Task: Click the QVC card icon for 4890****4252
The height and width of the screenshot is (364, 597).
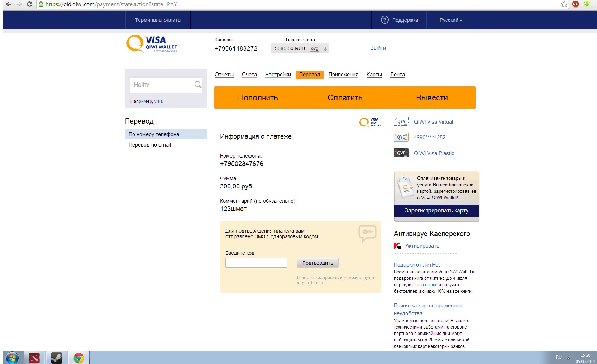Action: (401, 137)
